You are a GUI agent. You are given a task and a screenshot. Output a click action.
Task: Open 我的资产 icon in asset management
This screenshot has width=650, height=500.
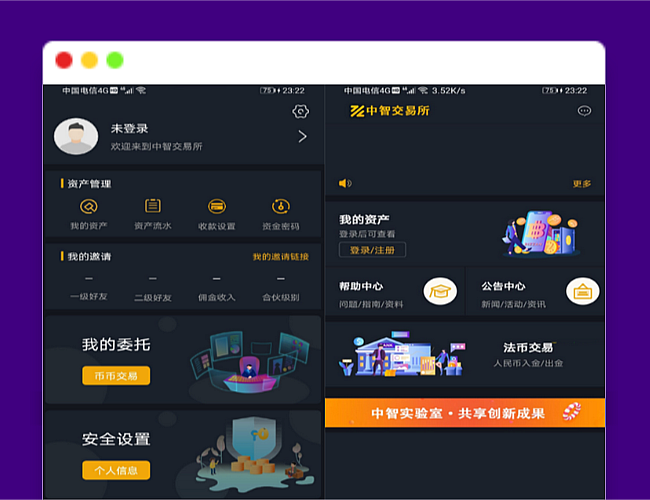[89, 206]
